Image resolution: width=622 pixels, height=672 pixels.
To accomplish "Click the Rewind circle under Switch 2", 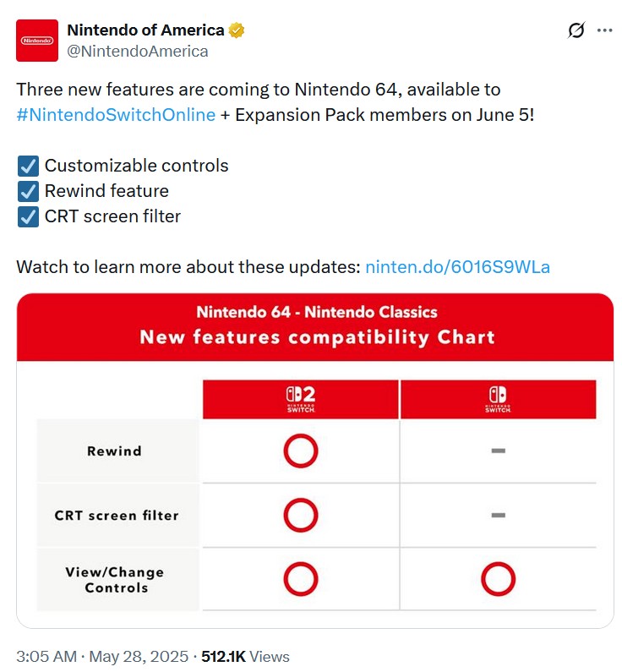I will point(301,451).
